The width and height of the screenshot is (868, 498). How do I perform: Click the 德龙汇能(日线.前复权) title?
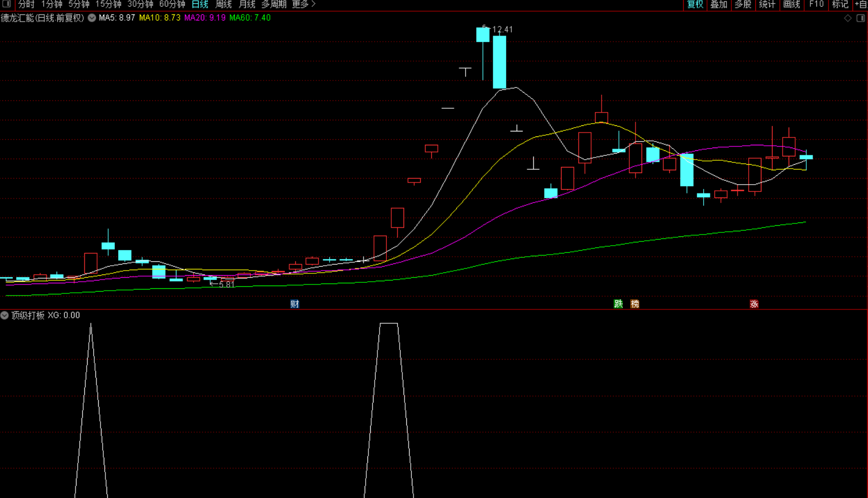tap(42, 18)
